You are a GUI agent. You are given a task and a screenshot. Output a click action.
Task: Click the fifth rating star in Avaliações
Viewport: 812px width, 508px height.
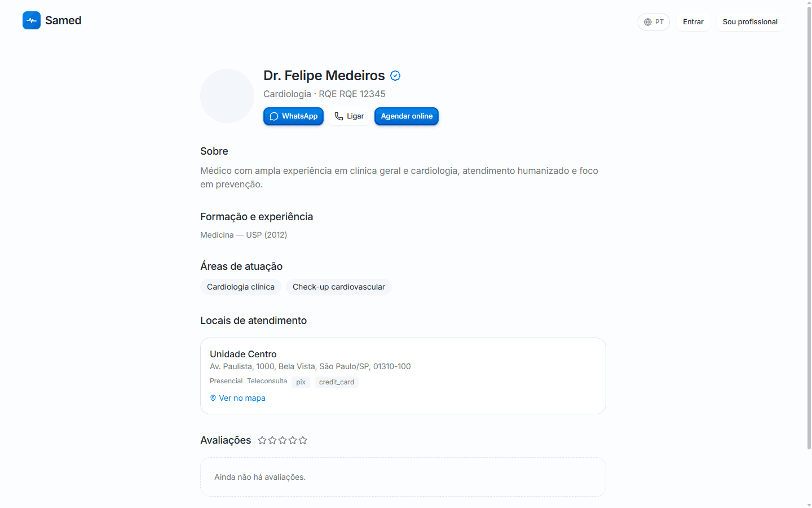[303, 440]
